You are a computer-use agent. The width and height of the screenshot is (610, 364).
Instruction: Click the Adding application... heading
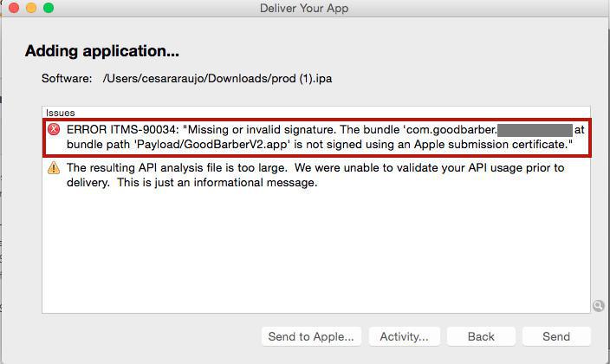click(x=102, y=51)
